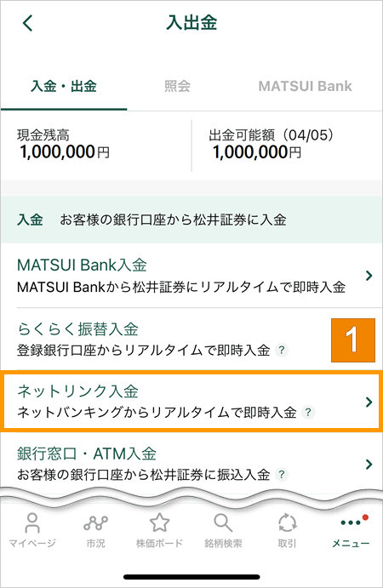Tap the orange number 1 marker

[353, 340]
